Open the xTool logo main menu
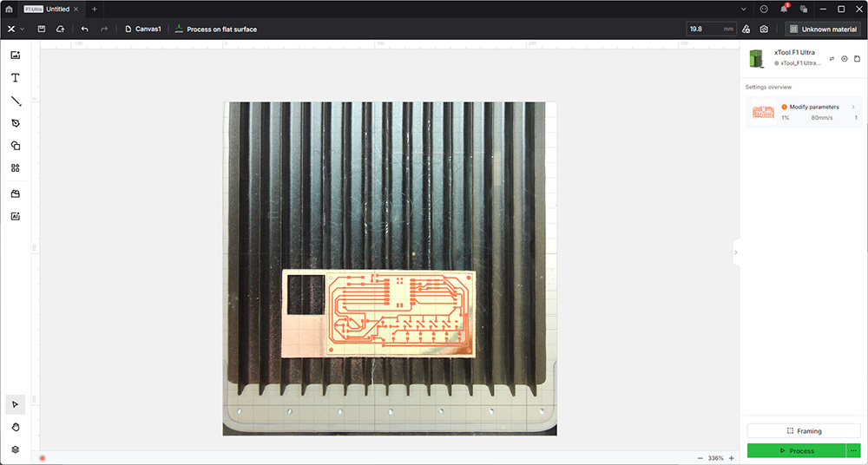Image resolution: width=868 pixels, height=465 pixels. [x=11, y=29]
